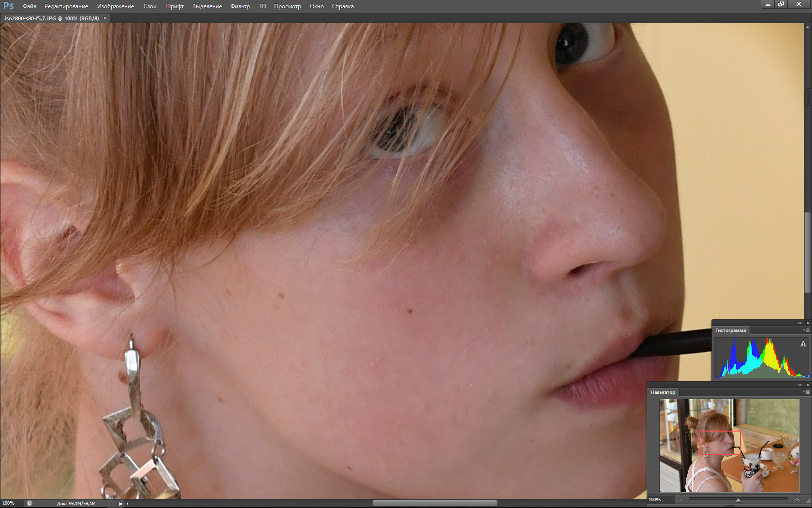The image size is (812, 508).
Task: Click the vertical scrollbar up arrow
Action: click(x=808, y=27)
